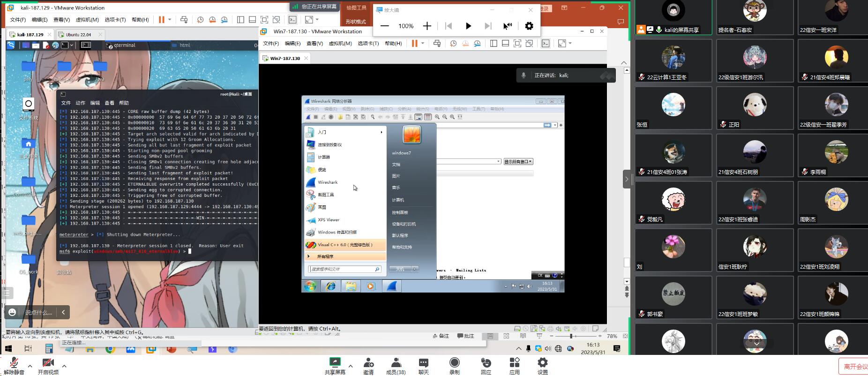Launch file manager from Kali panel
This screenshot has width=868, height=376.
pyautogui.click(x=36, y=45)
